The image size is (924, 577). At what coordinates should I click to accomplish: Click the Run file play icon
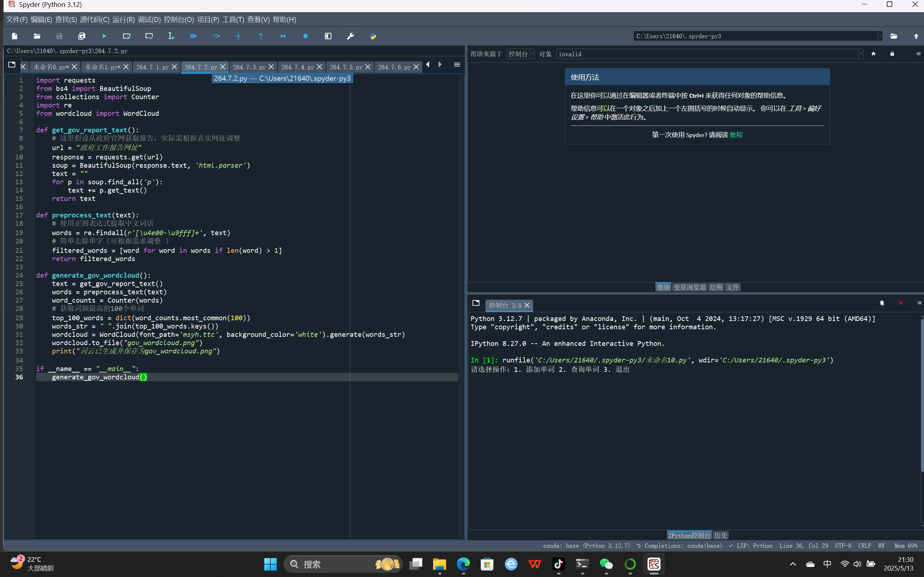tap(104, 36)
